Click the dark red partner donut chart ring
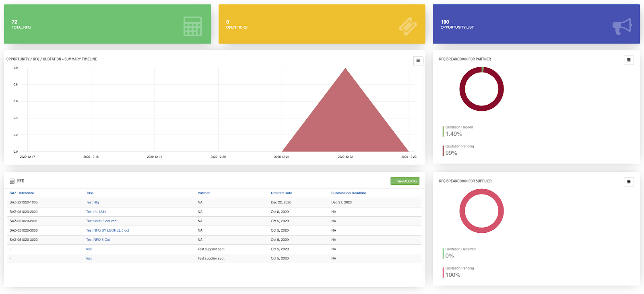644x294 pixels. coord(462,89)
